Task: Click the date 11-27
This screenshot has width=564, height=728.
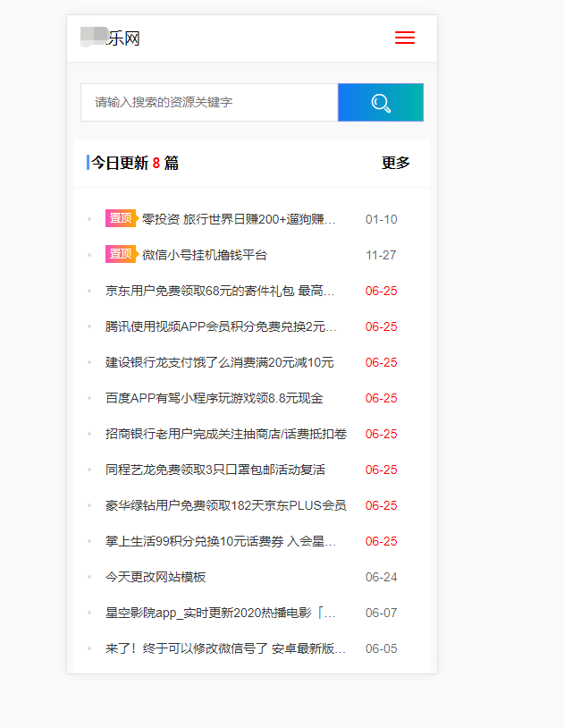Action: (x=381, y=255)
